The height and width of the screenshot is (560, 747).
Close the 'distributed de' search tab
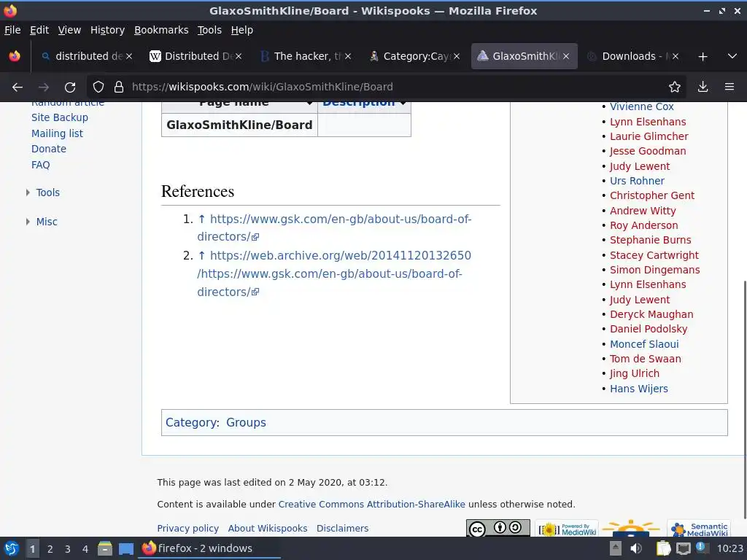129,56
